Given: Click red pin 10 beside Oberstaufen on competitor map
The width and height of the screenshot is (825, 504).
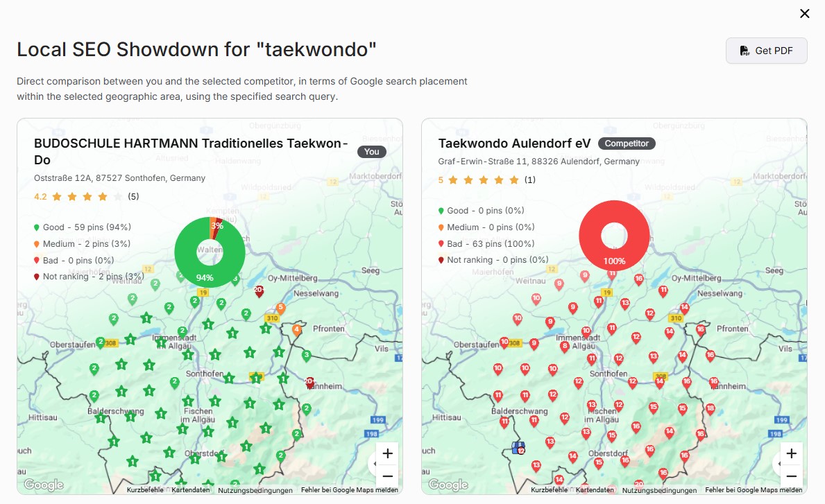Looking at the screenshot, I should pyautogui.click(x=504, y=342).
